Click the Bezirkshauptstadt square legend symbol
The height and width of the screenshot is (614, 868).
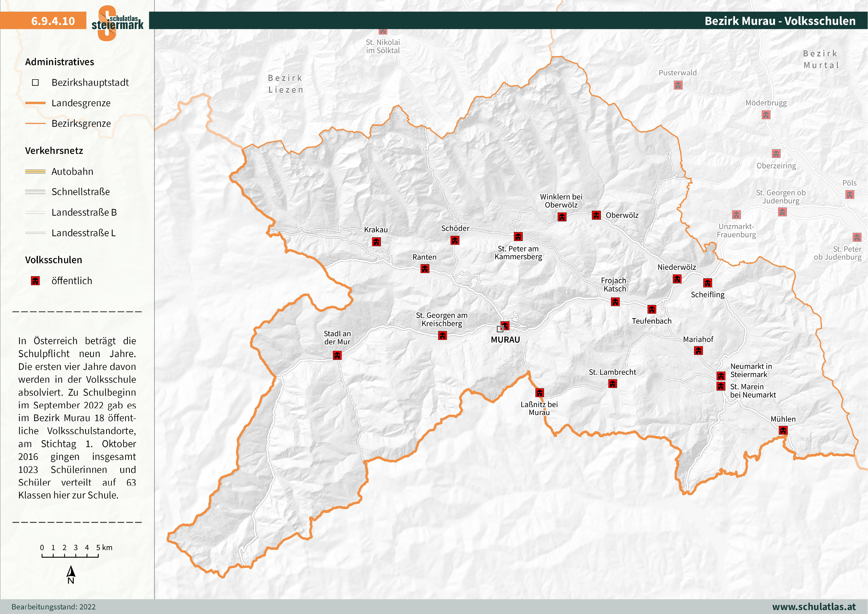pyautogui.click(x=35, y=82)
